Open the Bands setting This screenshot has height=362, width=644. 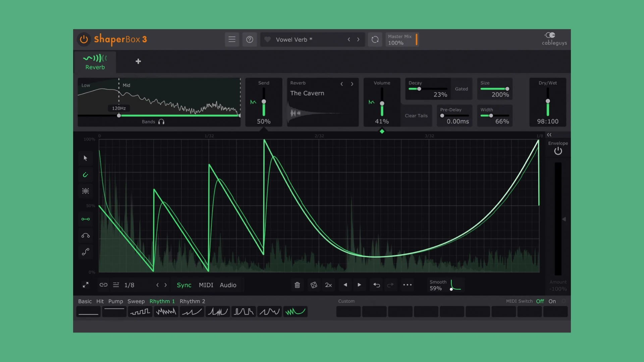(x=148, y=122)
